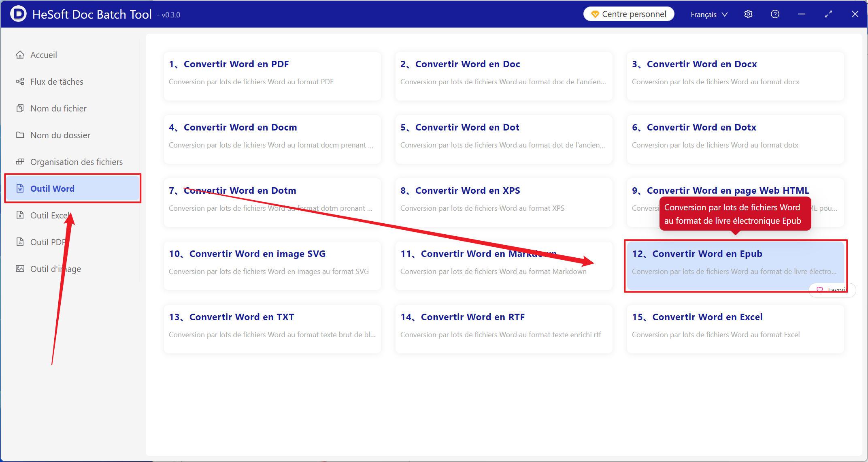868x462 pixels.
Task: Open Convertir Word en Epub card
Action: tap(735, 265)
